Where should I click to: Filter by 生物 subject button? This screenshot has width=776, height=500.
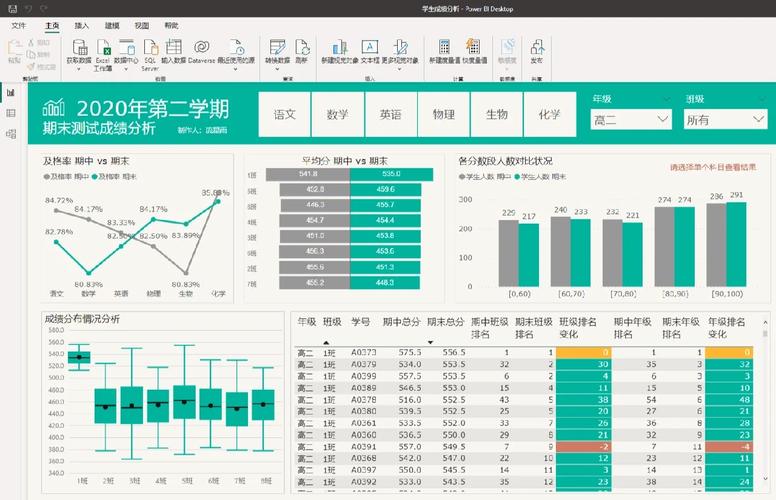496,114
